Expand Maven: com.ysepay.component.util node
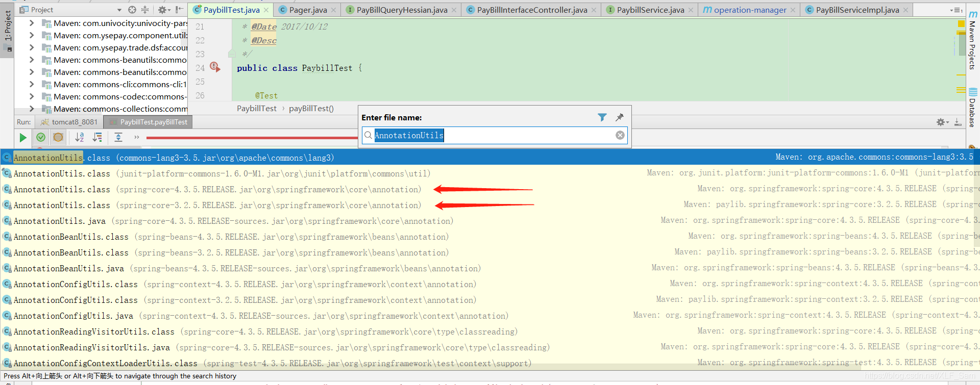980x385 pixels. point(32,35)
